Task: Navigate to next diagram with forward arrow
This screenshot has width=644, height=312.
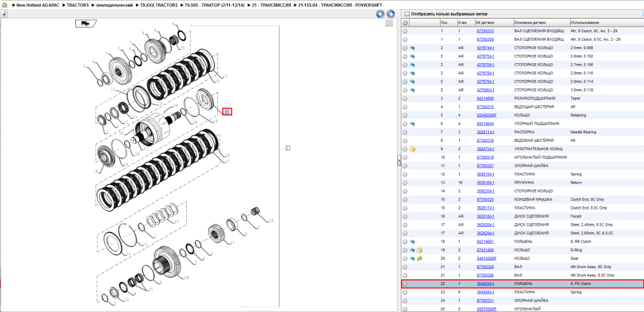Action: 391,14
